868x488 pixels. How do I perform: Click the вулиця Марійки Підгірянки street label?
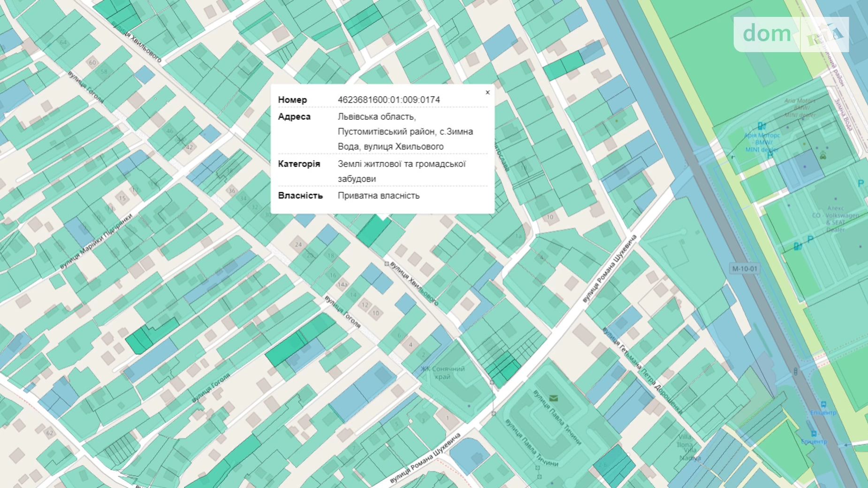click(96, 242)
